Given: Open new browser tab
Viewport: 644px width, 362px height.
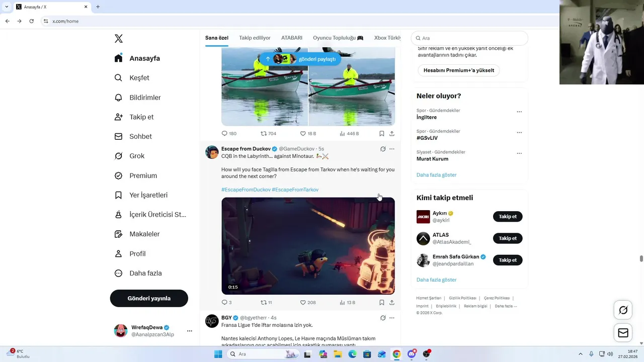Looking at the screenshot, I should click(x=98, y=7).
